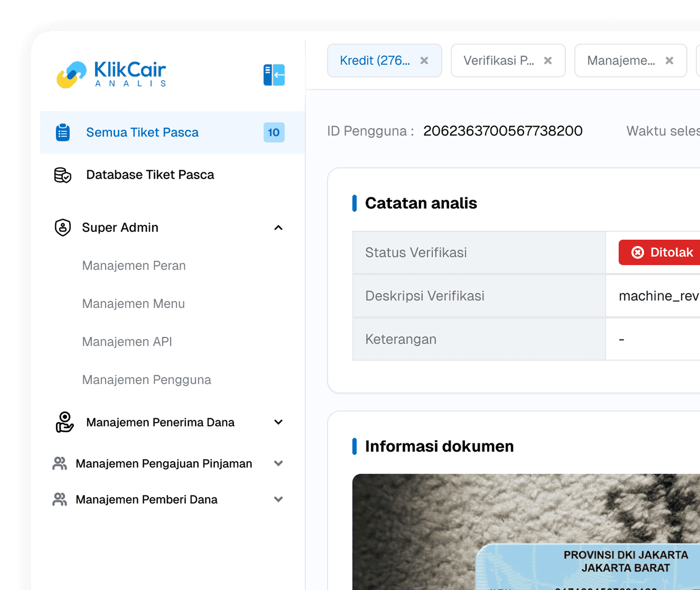
Task: Close the Kredit (276... tab
Action: 424,61
